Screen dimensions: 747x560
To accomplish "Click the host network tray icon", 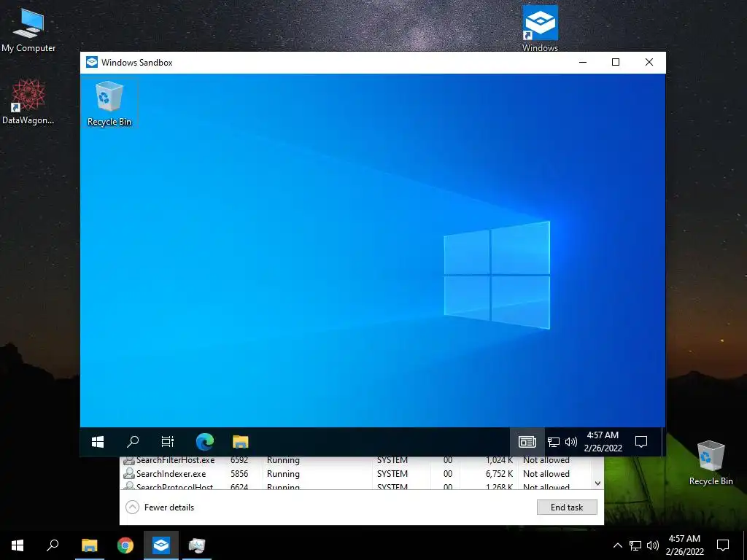I will [x=635, y=545].
